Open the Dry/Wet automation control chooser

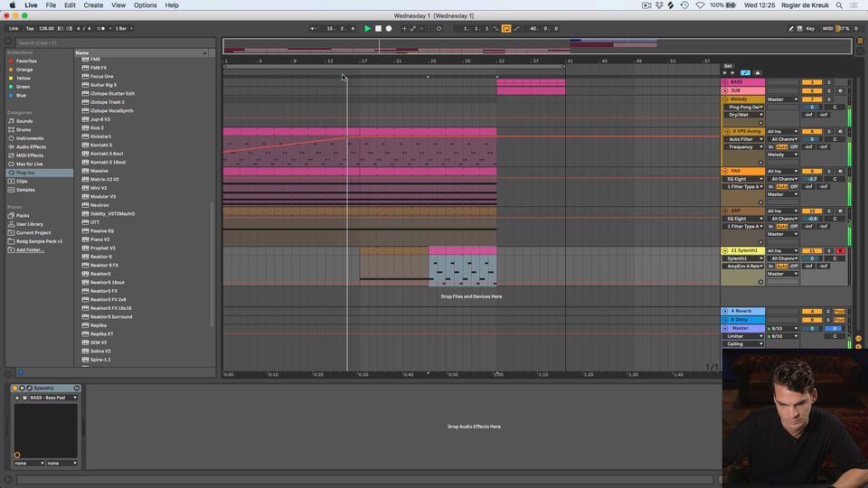pos(744,115)
